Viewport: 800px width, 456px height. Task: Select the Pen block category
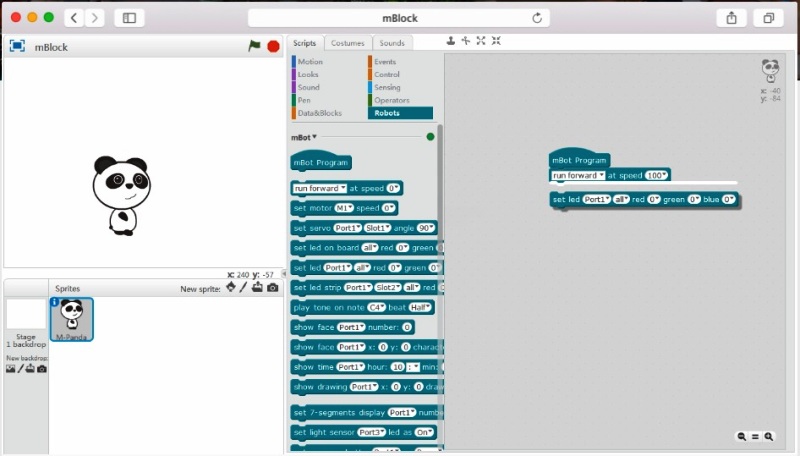304,100
